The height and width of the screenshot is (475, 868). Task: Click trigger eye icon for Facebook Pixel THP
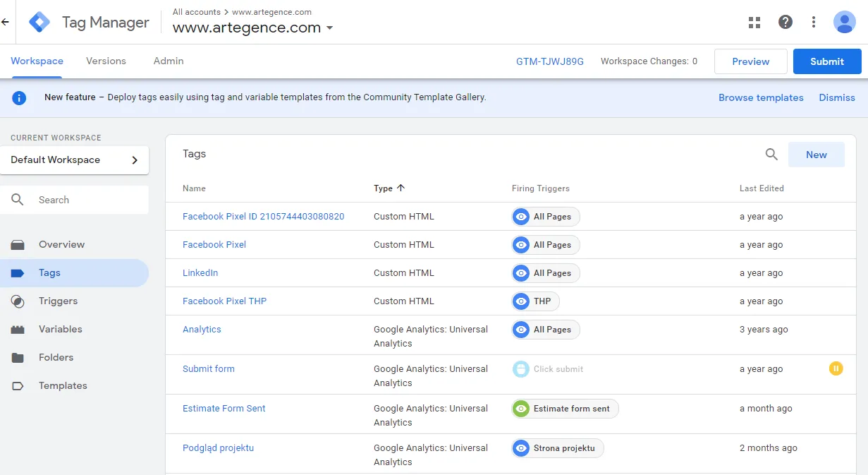coord(521,301)
